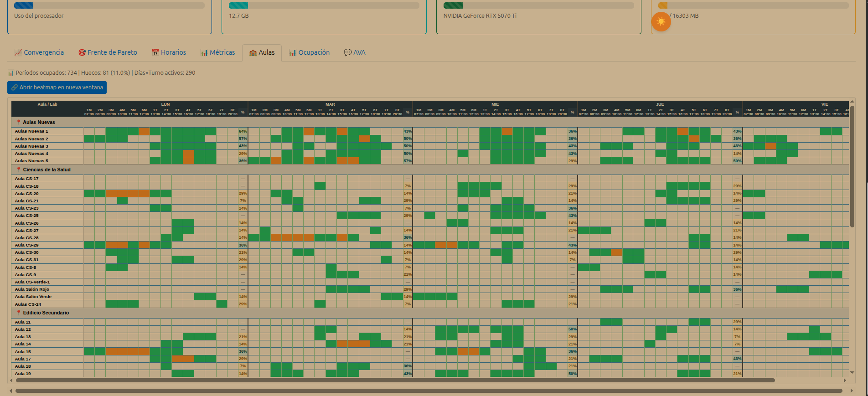The height and width of the screenshot is (396, 868).
Task: Open the Convergencia tab
Action: 39,52
